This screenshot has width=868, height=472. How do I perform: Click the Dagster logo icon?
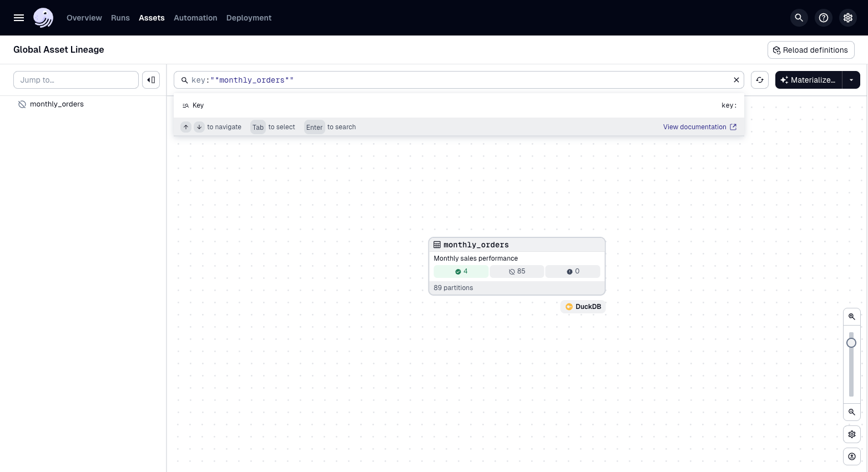coord(43,18)
